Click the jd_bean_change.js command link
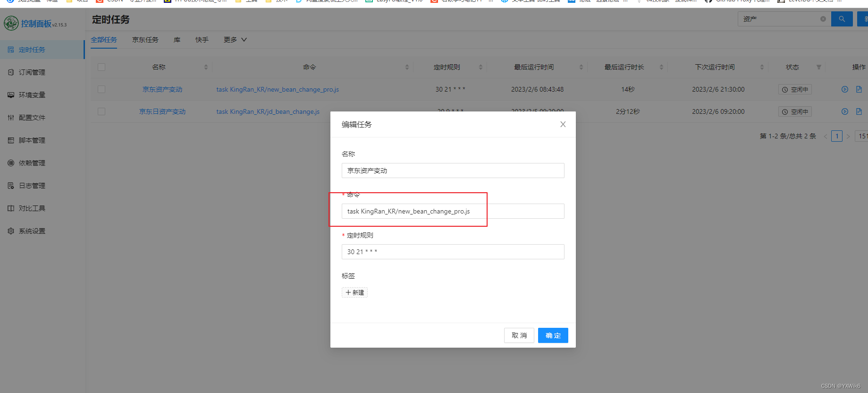The height and width of the screenshot is (393, 868). coord(268,111)
